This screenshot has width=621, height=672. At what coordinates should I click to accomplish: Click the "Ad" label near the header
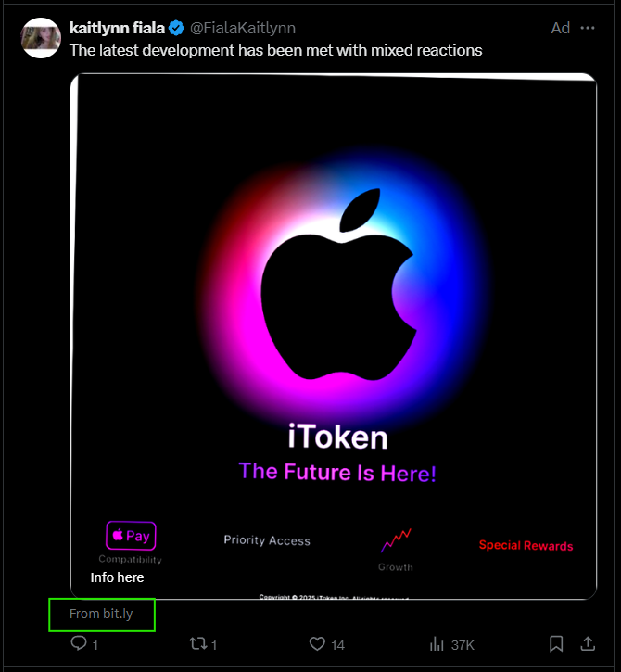[x=560, y=28]
